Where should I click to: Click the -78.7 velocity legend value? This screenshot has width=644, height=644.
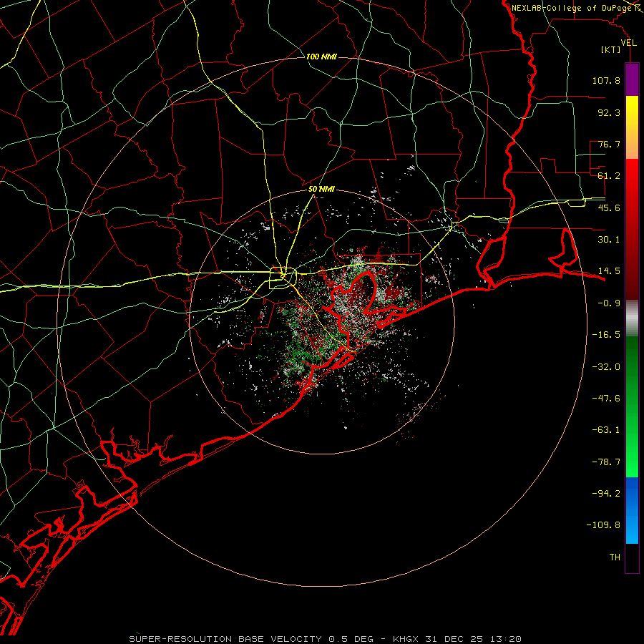(x=606, y=462)
